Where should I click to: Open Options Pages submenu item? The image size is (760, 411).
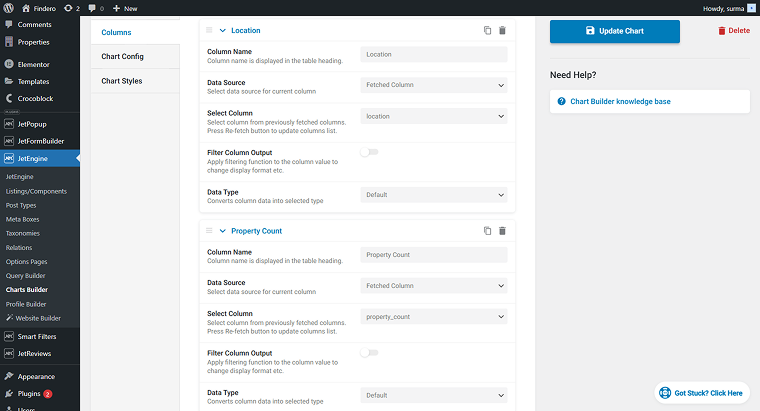point(27,261)
